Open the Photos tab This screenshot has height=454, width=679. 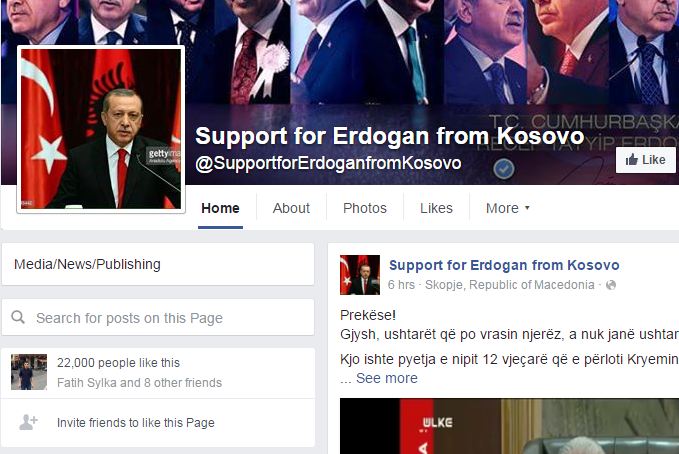click(365, 208)
